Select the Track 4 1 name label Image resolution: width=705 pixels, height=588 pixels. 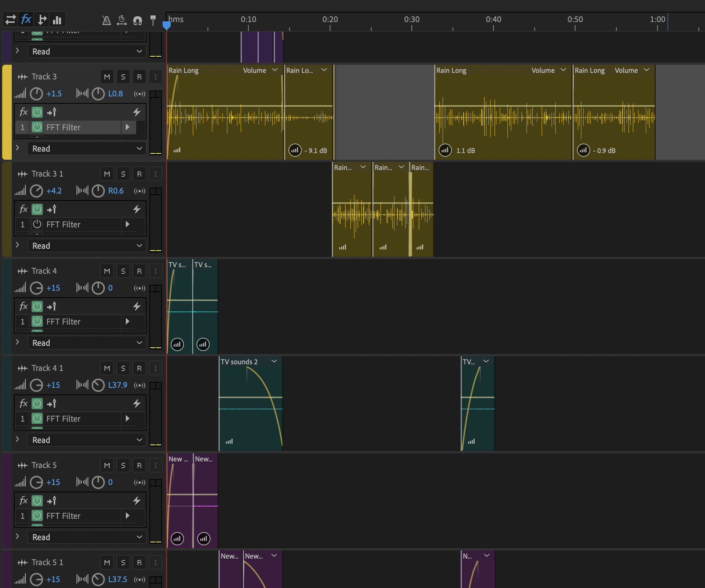coord(47,368)
